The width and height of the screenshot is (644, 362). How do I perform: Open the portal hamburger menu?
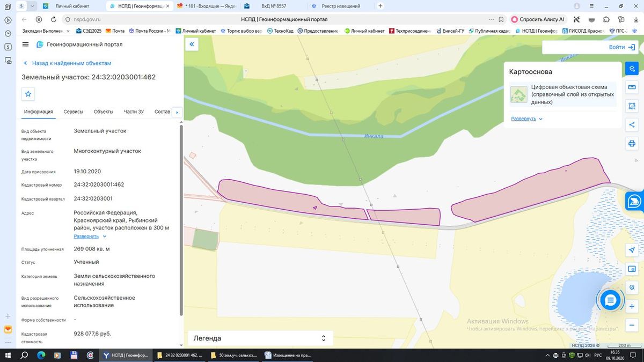tap(26, 44)
